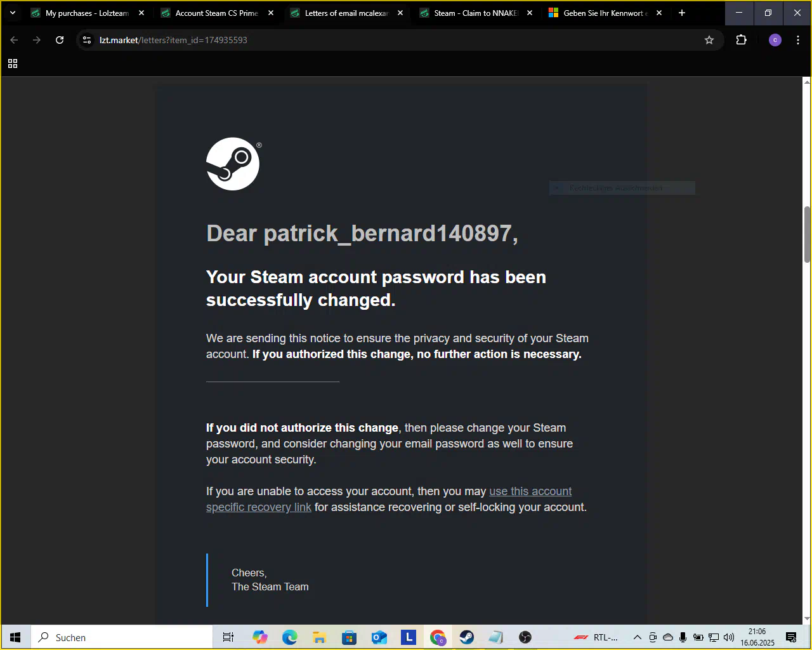Open the clock showing 21:06
Viewport: 812px width, 650px height.
coord(757,637)
